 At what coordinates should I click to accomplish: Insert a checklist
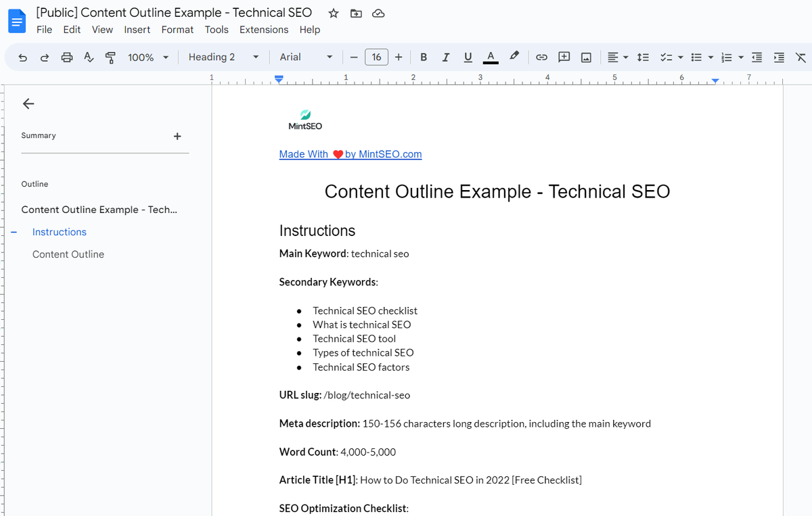click(666, 57)
